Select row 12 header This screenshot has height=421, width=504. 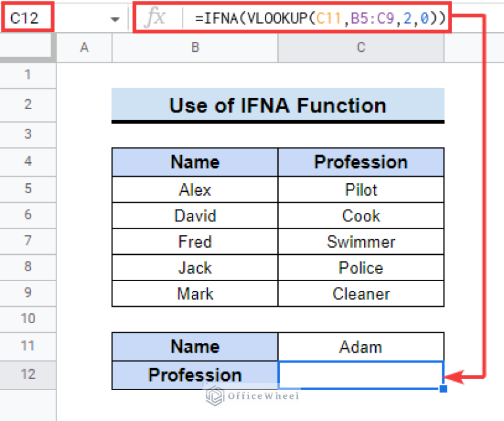pos(28,375)
